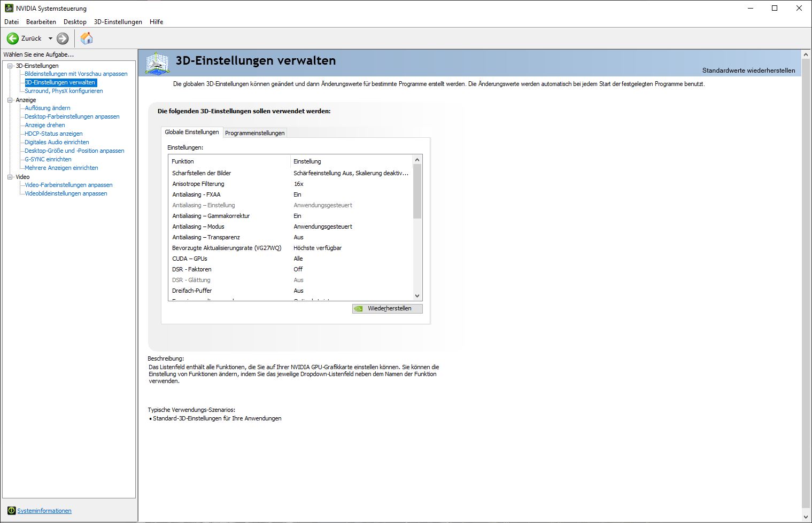Click the Funktion column header

coord(229,161)
